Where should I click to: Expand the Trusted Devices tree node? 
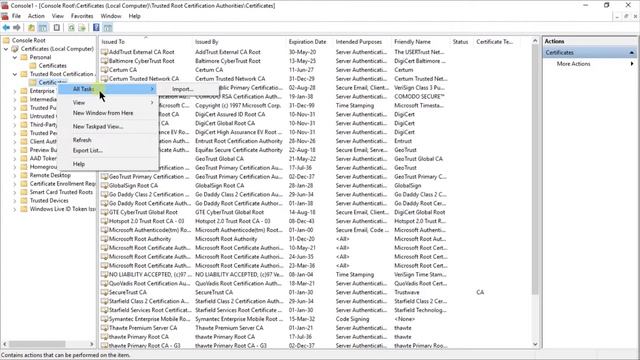[15, 200]
